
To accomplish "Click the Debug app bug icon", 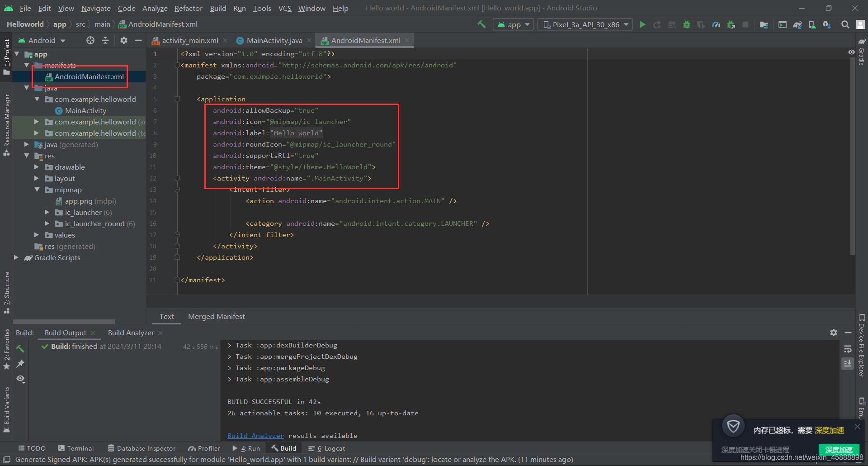I will [687, 24].
